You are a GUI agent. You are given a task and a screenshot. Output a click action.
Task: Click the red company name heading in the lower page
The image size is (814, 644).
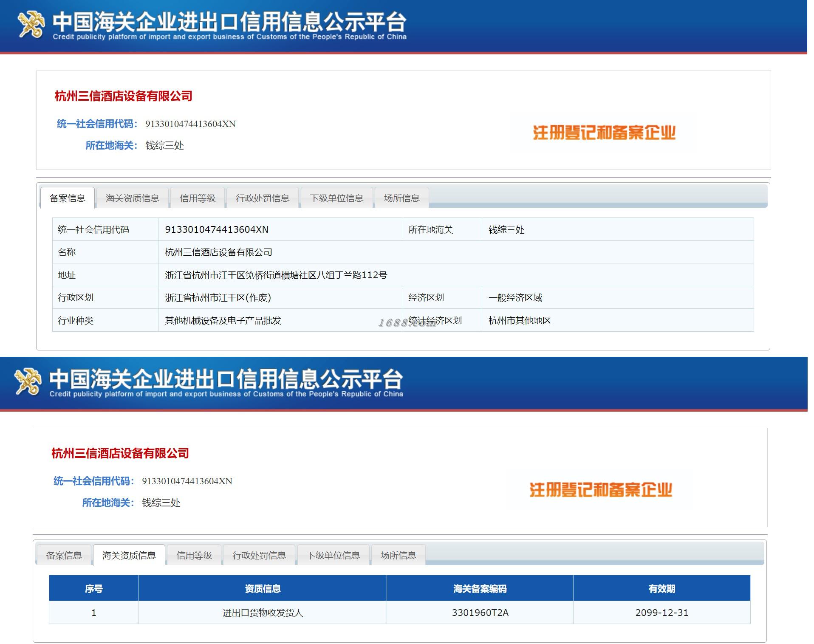tap(120, 453)
